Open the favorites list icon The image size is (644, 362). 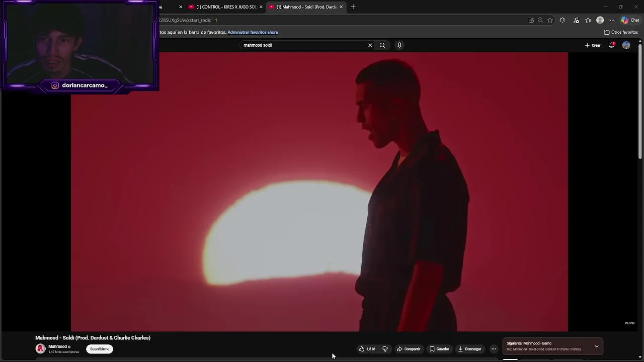588,20
